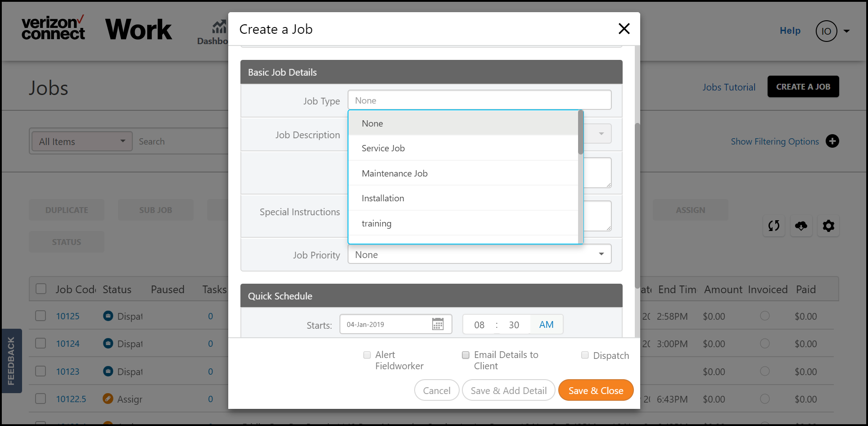Open the All Items filter dropdown
The image size is (868, 426).
(x=82, y=141)
